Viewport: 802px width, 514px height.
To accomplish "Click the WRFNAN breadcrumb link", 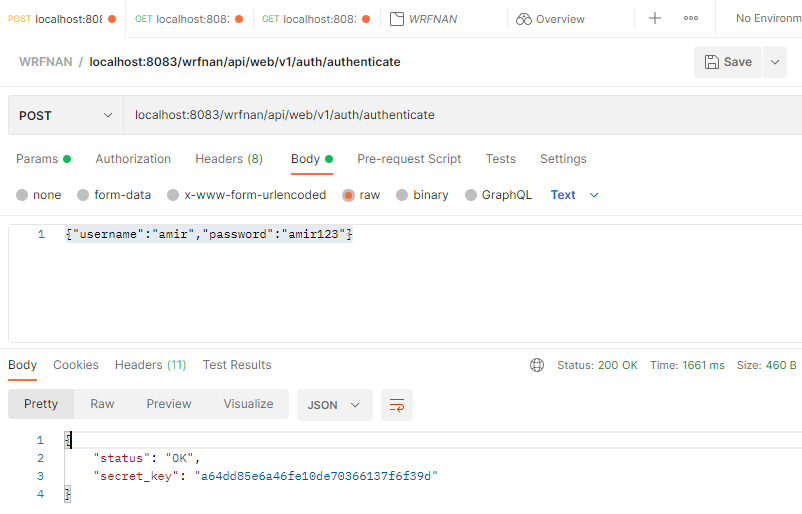I will 46,62.
